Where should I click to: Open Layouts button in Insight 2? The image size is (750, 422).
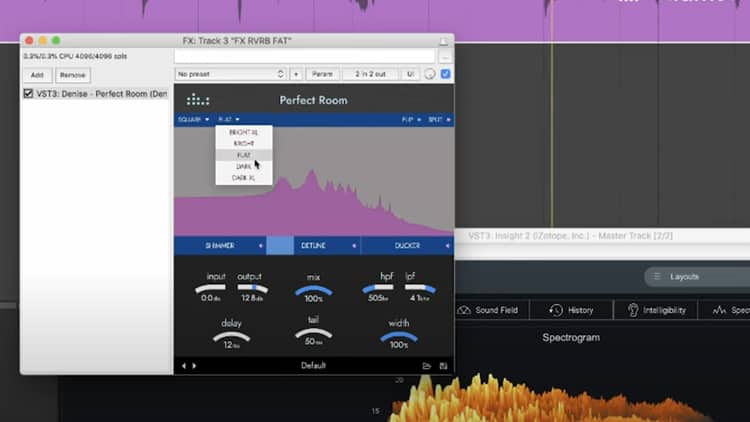coord(697,277)
